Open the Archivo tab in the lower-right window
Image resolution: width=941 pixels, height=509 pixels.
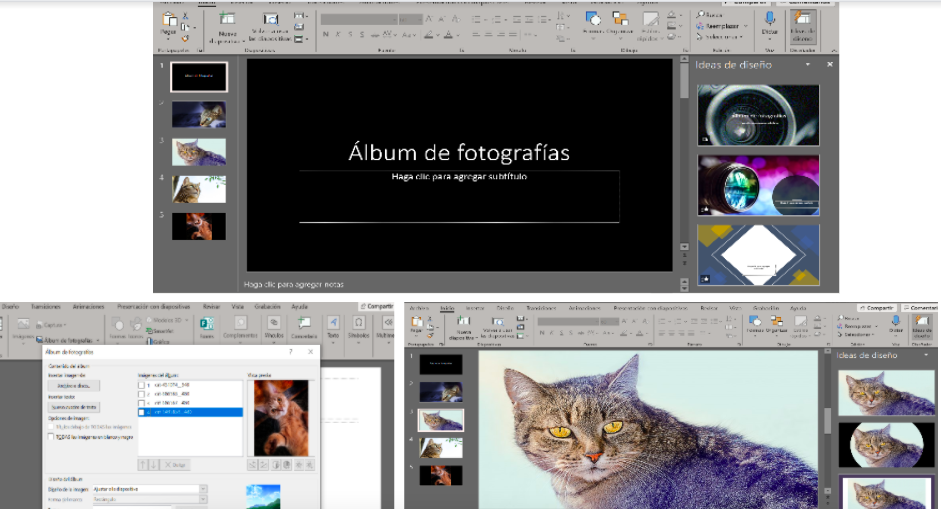pyautogui.click(x=419, y=308)
